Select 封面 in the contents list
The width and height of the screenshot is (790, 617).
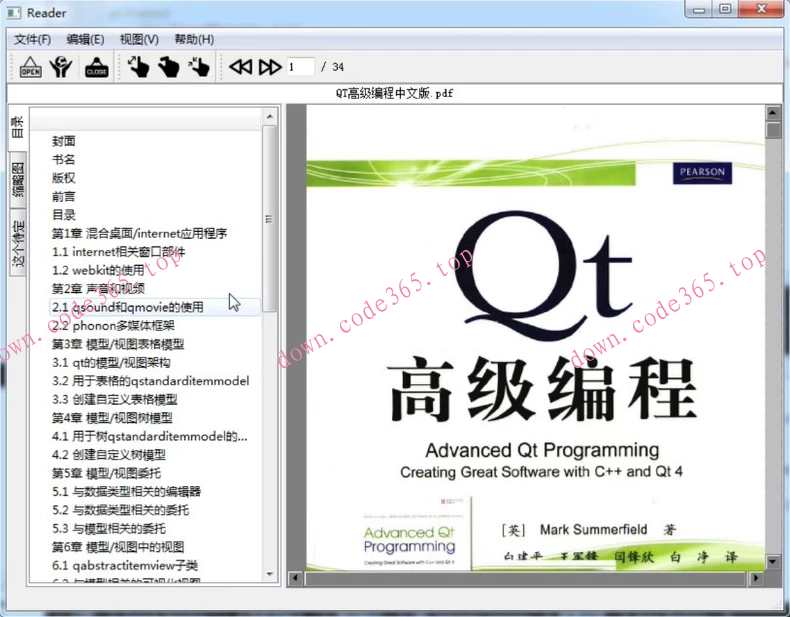(63, 141)
